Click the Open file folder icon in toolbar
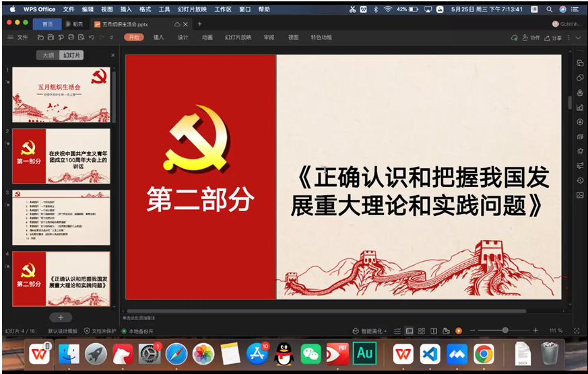This screenshot has height=374, width=588. tap(40, 38)
